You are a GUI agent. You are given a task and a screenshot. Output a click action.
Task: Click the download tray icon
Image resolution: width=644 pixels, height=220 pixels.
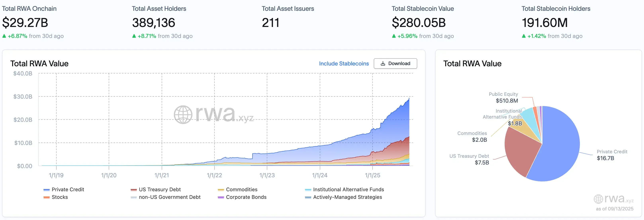pyautogui.click(x=383, y=64)
